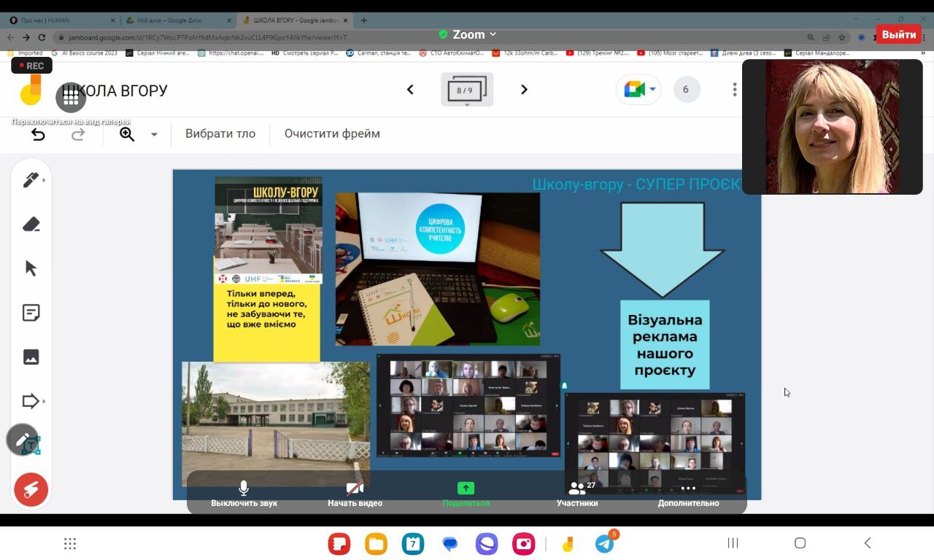This screenshot has width=934, height=560.
Task: Add a sticky note
Action: pyautogui.click(x=31, y=313)
